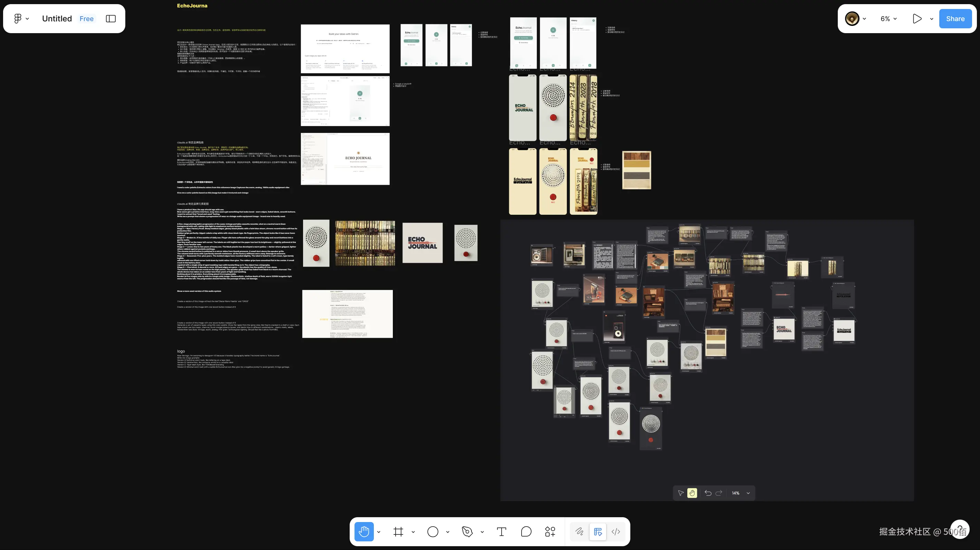Toggle the sidebar panel visibility icon
The width and height of the screenshot is (980, 550).
pos(111,19)
